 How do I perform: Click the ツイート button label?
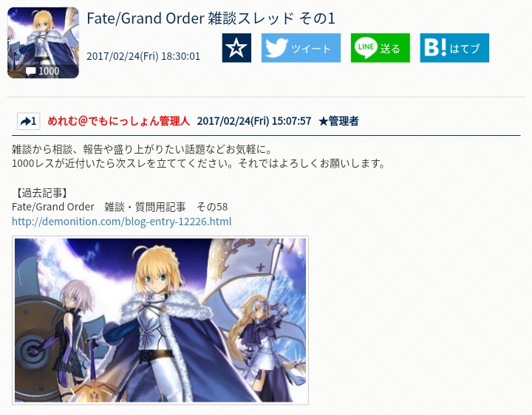tap(310, 49)
